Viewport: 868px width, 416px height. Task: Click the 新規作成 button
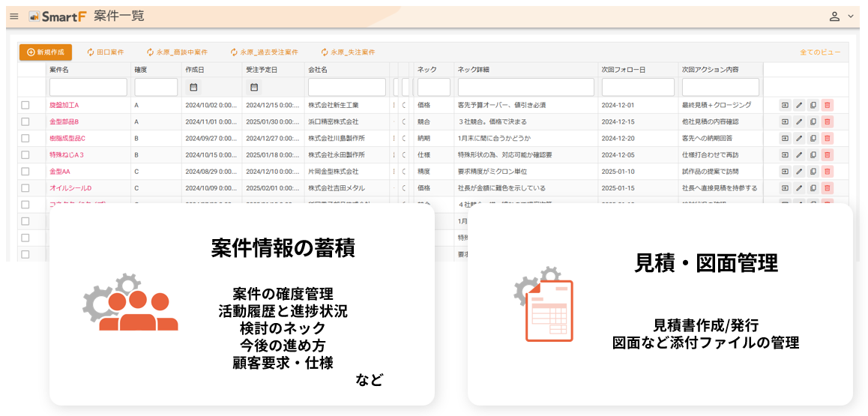coord(46,52)
